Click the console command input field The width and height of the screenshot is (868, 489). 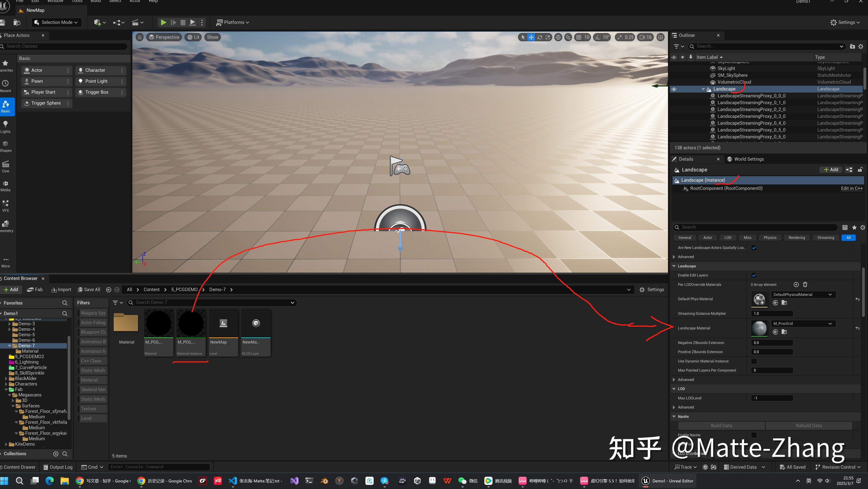pos(158,467)
